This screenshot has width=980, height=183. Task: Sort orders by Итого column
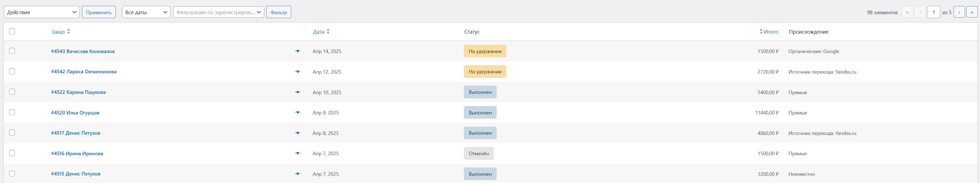point(771,32)
